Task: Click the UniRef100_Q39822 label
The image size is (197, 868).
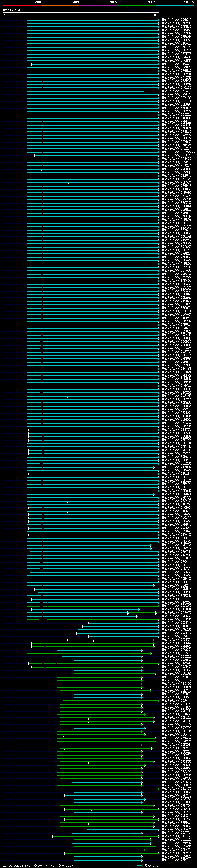Action: [x=176, y=856]
